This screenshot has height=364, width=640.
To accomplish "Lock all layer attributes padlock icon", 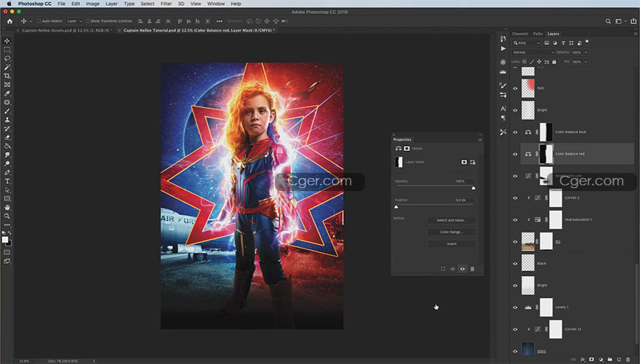I will pyautogui.click(x=554, y=62).
